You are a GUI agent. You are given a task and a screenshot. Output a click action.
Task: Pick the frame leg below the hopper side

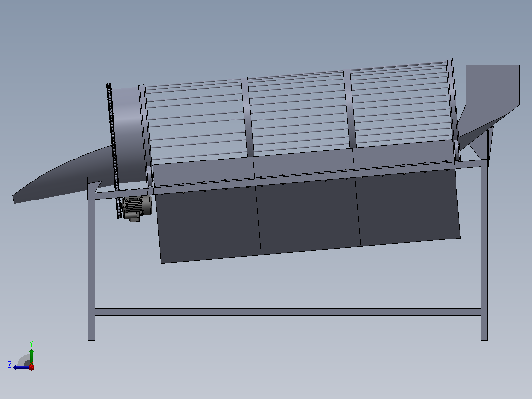[484, 251]
